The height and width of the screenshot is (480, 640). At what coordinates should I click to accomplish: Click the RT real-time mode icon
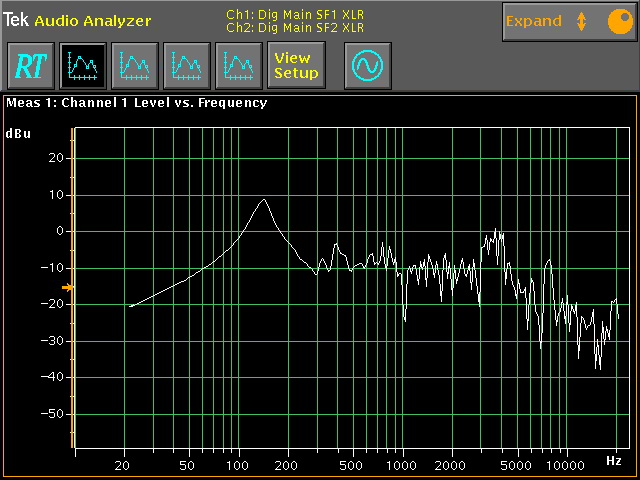29,66
